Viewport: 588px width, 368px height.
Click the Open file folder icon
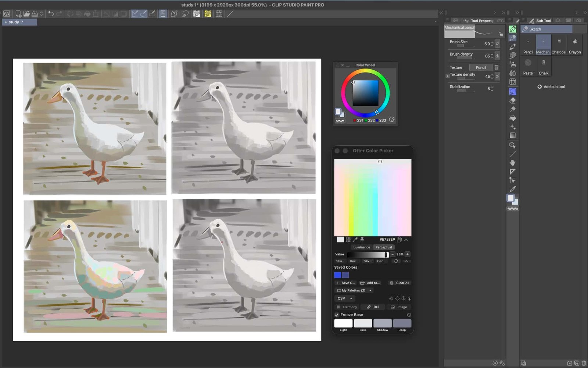click(x=26, y=14)
